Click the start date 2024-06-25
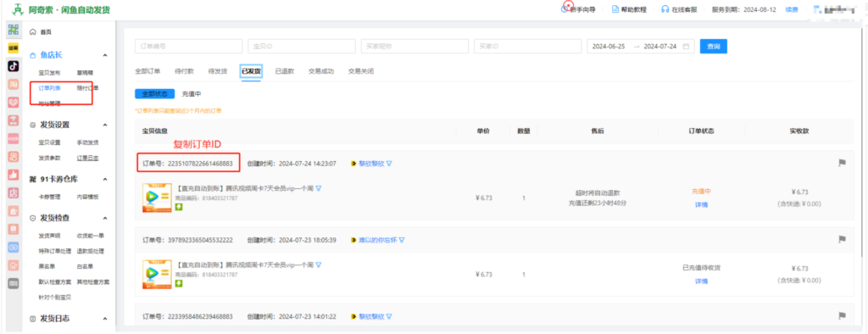This screenshot has width=868, height=334. pyautogui.click(x=609, y=47)
